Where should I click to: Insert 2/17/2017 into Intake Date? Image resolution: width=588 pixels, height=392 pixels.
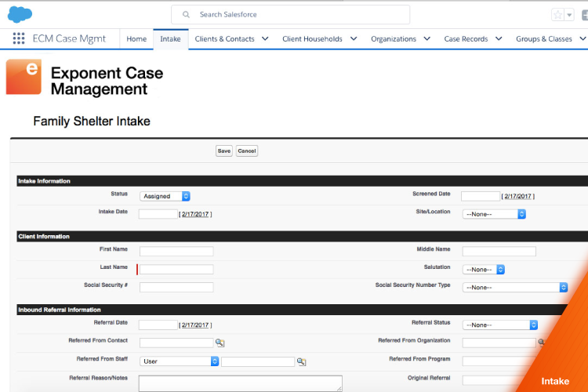[x=195, y=214]
